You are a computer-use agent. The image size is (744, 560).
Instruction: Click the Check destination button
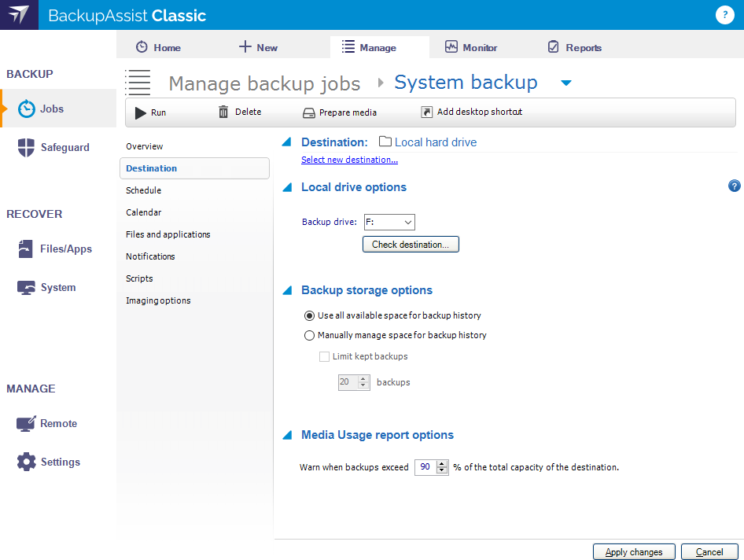411,245
